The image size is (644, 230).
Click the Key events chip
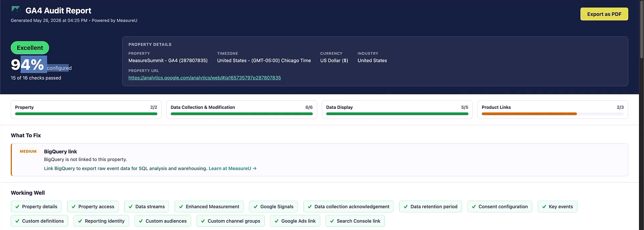(x=557, y=207)
